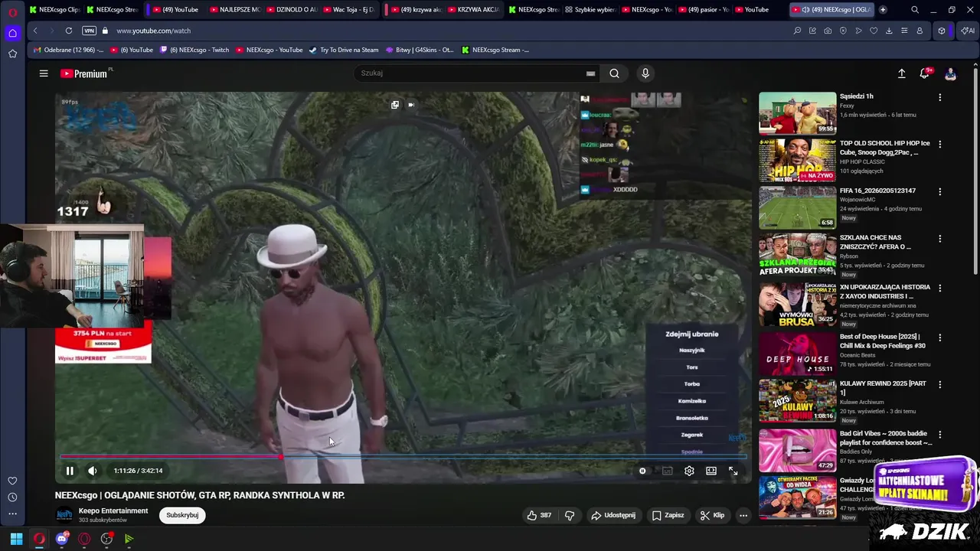The image size is (980, 551).
Task: Switch to the 'NAJLEPSZE MC' browser tab
Action: (x=235, y=10)
